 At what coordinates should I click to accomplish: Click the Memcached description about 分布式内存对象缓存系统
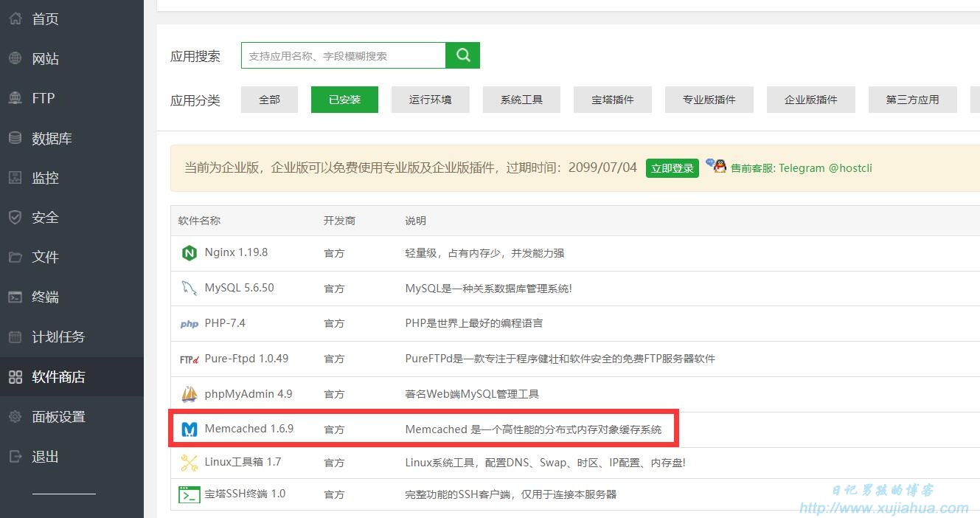pos(533,429)
